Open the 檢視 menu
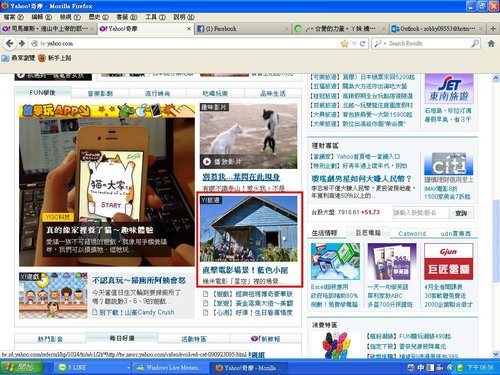 (70, 17)
